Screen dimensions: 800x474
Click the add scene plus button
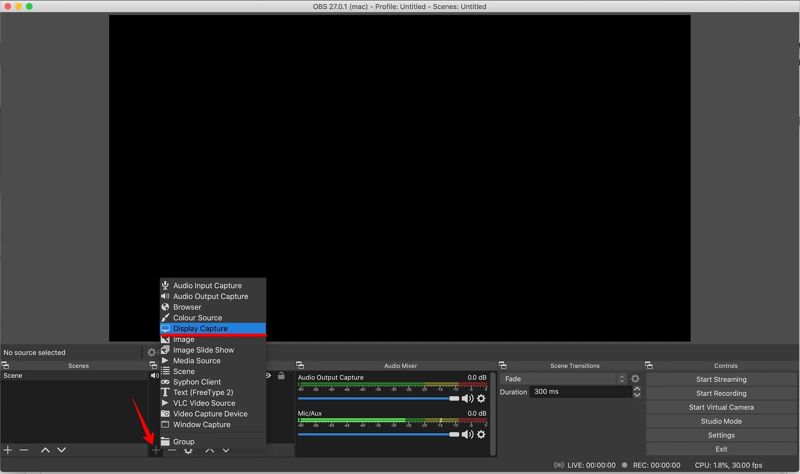click(9, 451)
